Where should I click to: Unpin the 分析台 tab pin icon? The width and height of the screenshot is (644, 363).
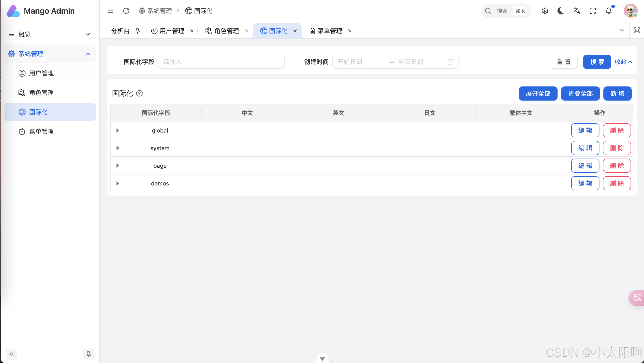(137, 30)
